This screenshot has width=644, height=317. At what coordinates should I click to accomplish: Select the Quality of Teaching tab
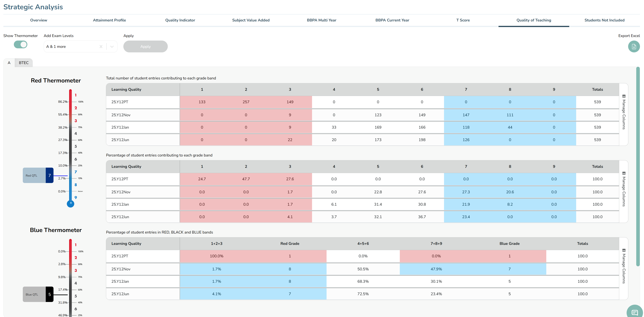pyautogui.click(x=534, y=20)
